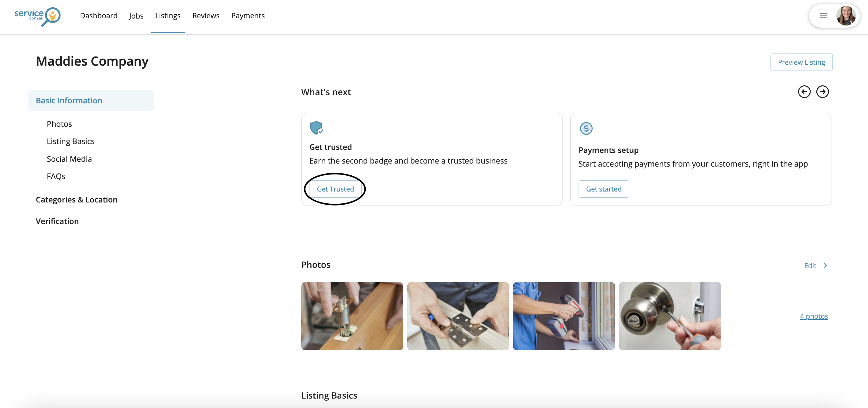Open the Dashboard tab
Screen dimensions: 868x408
[x=99, y=16]
